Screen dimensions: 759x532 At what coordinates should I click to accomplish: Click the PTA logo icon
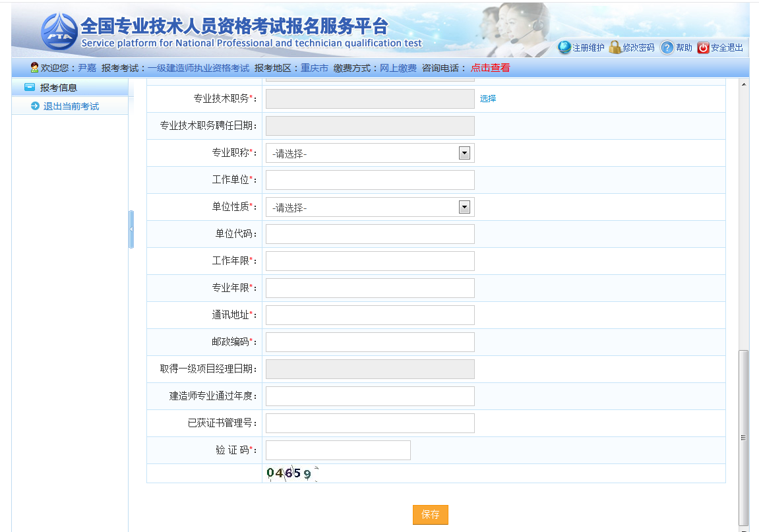pyautogui.click(x=59, y=30)
